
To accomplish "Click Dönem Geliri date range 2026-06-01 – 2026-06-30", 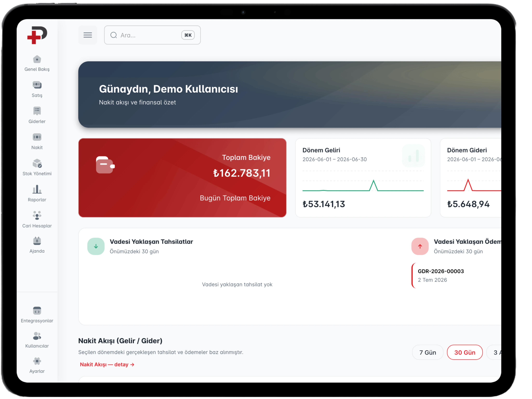I will (335, 159).
